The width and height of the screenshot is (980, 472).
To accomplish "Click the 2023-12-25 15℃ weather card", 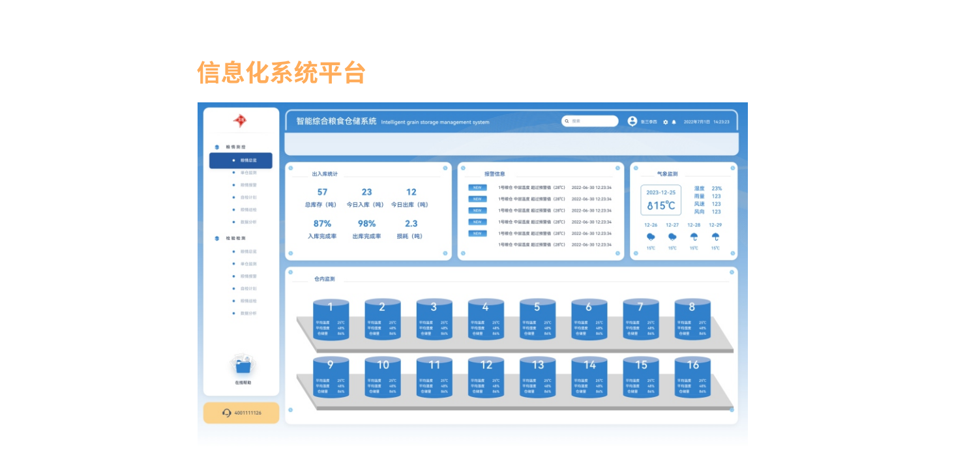I will (x=661, y=200).
